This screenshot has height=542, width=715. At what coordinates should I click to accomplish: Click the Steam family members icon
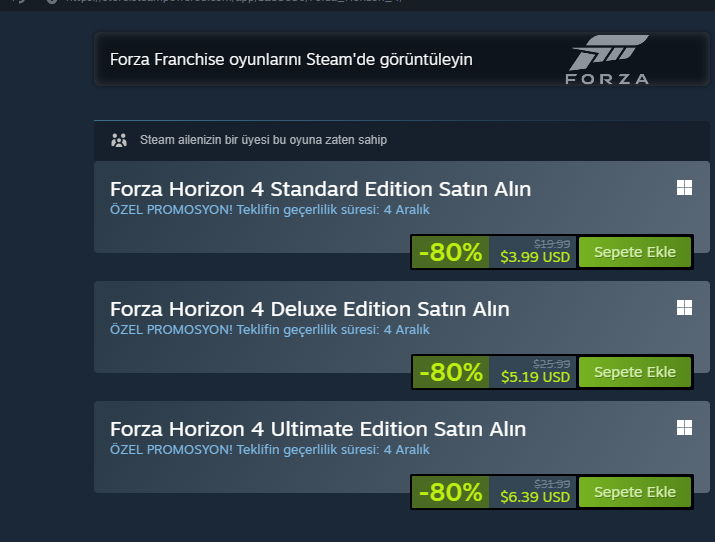pyautogui.click(x=119, y=140)
